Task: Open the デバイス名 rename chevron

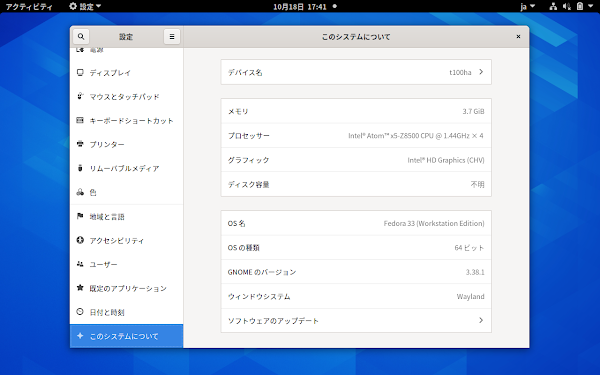Action: click(481, 72)
